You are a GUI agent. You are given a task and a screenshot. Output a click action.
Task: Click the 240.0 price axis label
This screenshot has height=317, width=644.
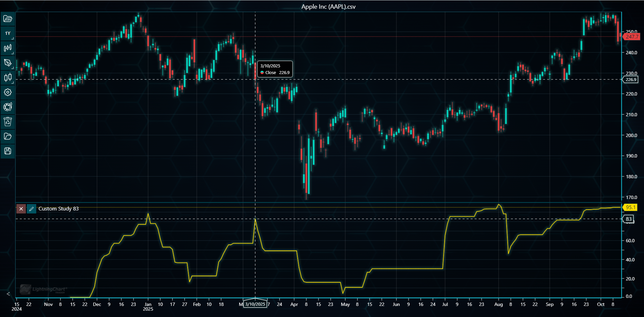tap(631, 53)
